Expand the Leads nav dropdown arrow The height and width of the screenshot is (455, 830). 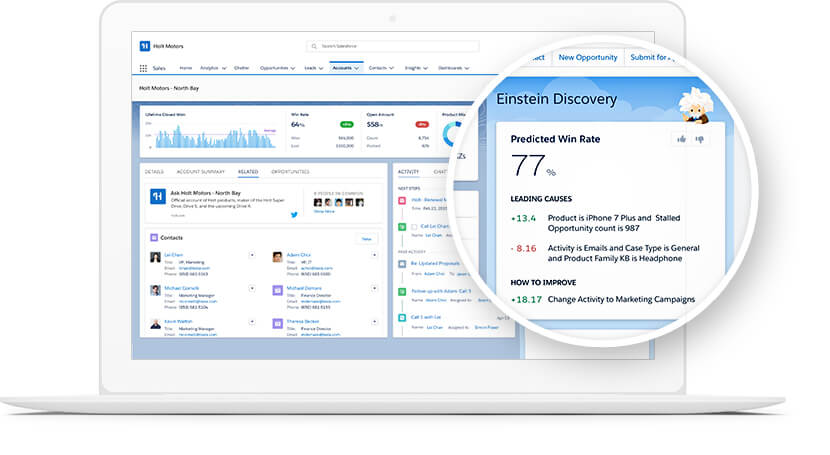321,68
